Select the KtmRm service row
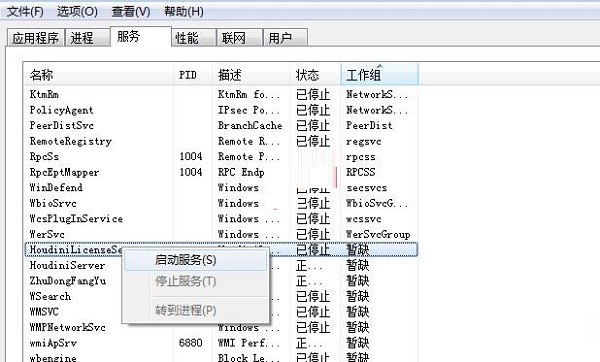600x362 pixels. tap(221, 95)
